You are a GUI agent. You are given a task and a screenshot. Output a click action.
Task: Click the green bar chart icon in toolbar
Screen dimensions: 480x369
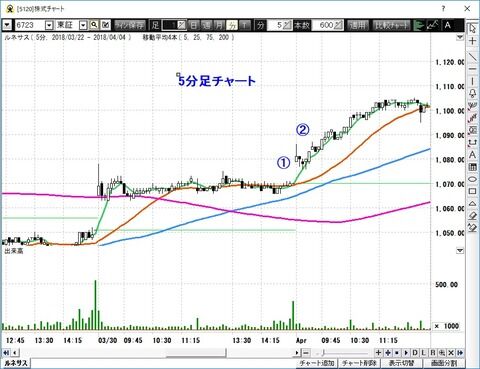click(x=419, y=25)
